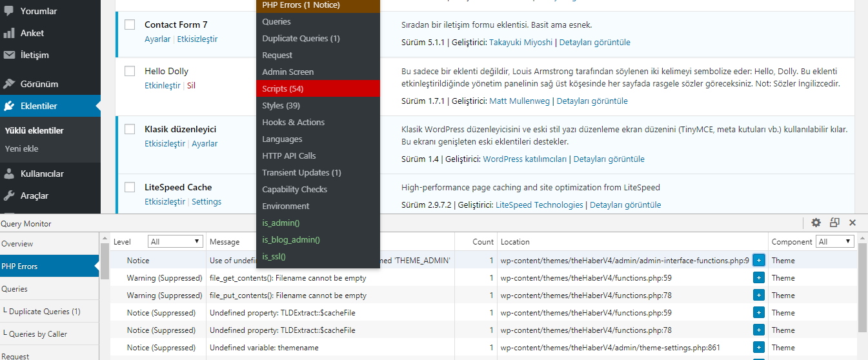Click the Message column header

point(225,242)
